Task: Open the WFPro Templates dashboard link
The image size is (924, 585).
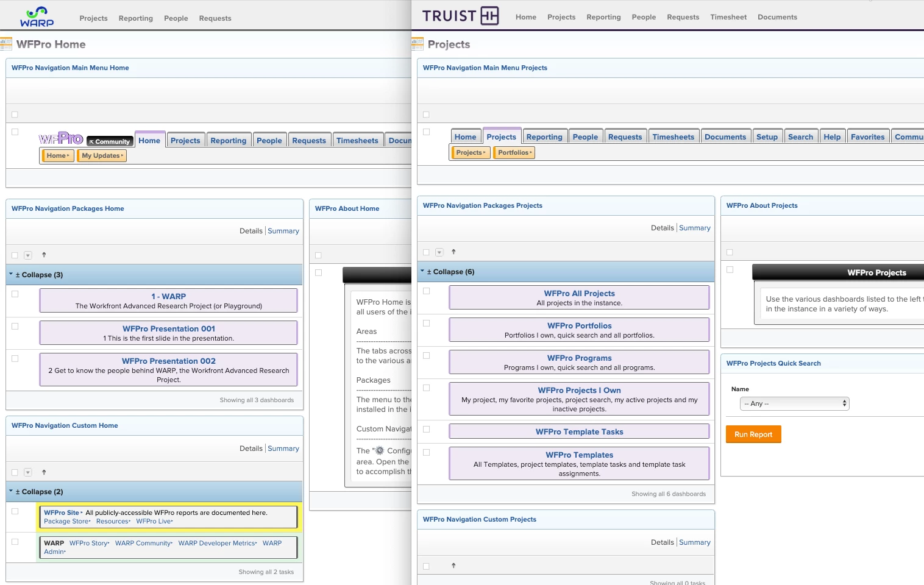Action: (579, 455)
